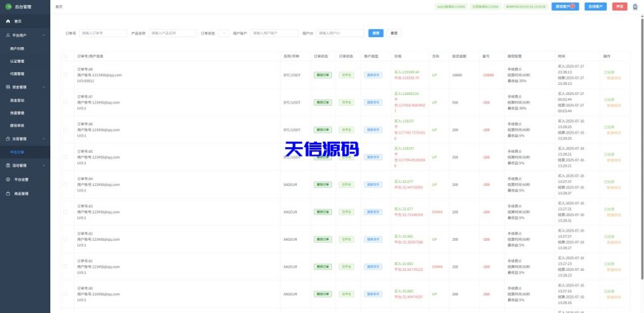
Task: Check the row checkbox for order 88
Action: click(x=65, y=75)
